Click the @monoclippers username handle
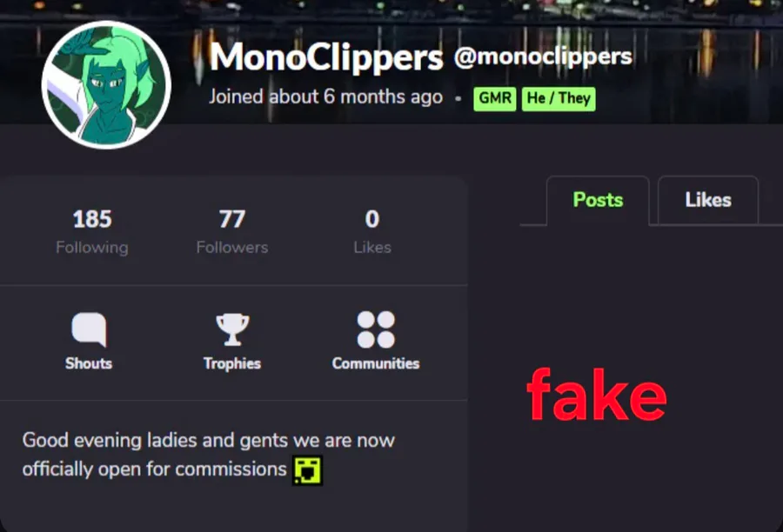 pos(543,57)
